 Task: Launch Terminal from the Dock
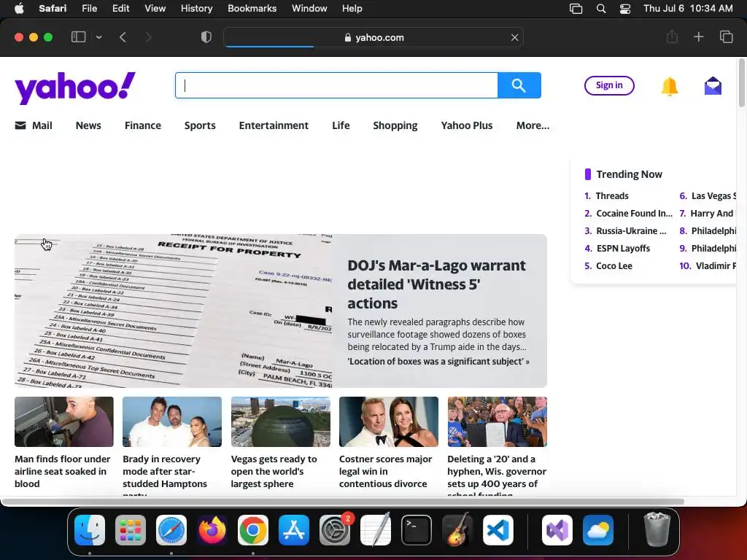click(417, 530)
